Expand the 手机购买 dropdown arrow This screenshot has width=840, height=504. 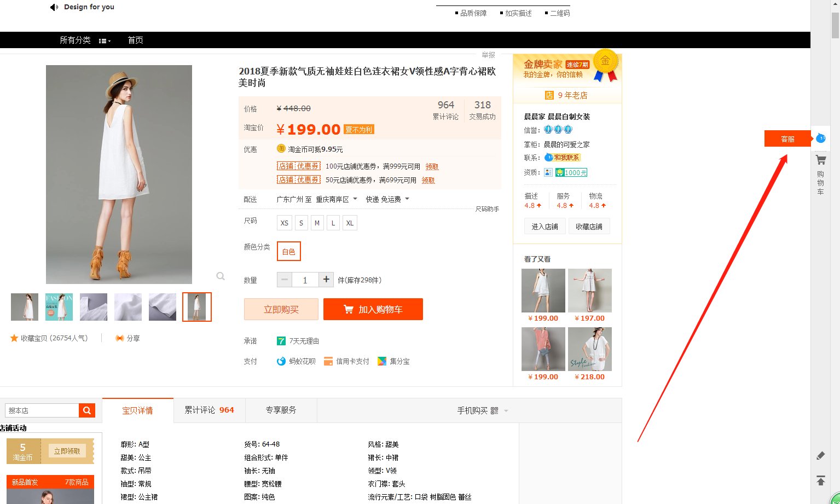(x=506, y=410)
